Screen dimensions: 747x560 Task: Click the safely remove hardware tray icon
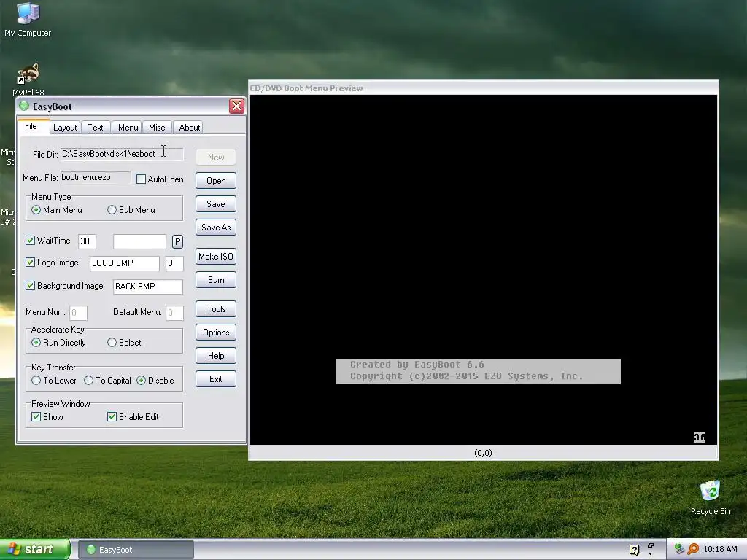(x=679, y=549)
